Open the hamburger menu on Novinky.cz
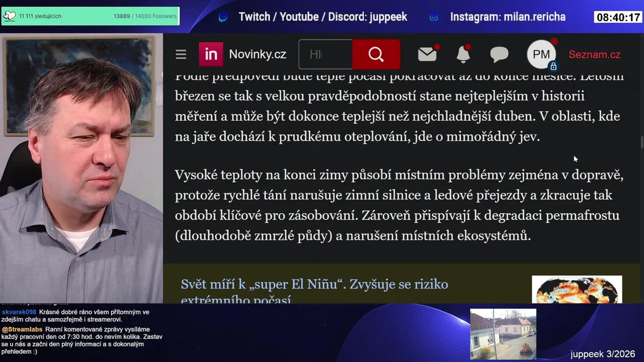This screenshot has width=644, height=362. pyautogui.click(x=181, y=54)
